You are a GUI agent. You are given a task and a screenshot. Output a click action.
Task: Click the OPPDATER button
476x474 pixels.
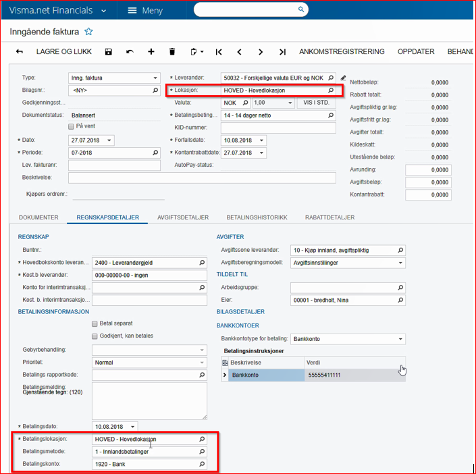coord(416,51)
